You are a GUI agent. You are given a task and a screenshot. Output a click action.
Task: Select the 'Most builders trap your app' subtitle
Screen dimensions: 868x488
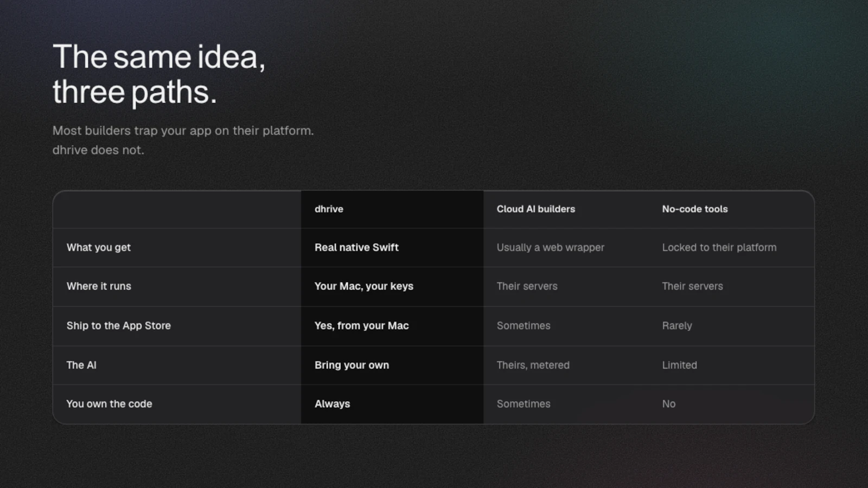click(x=183, y=140)
